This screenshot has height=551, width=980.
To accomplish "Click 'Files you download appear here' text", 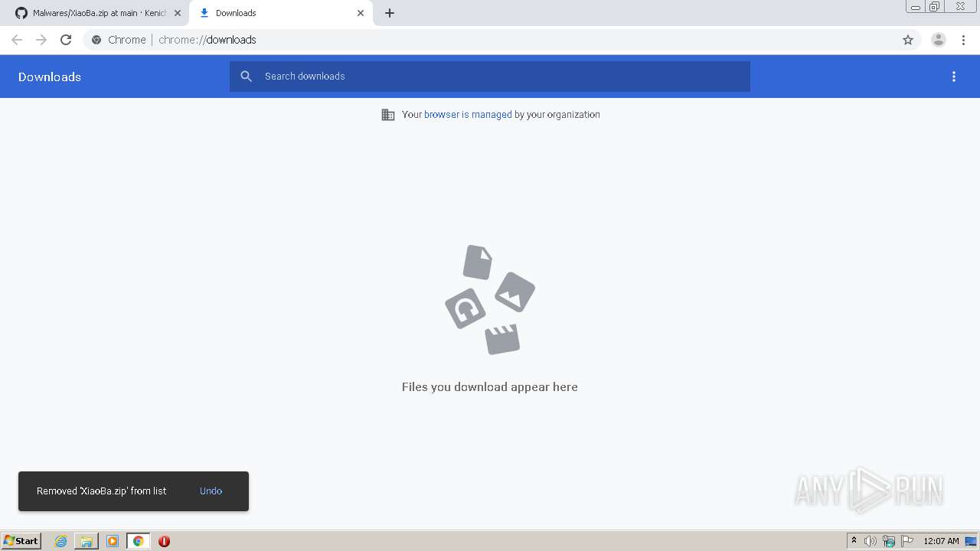I will (490, 387).
